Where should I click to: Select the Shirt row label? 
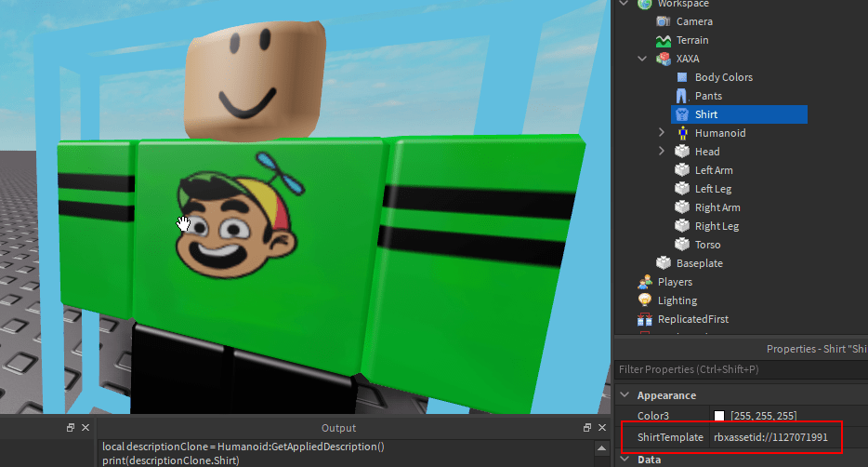(705, 114)
